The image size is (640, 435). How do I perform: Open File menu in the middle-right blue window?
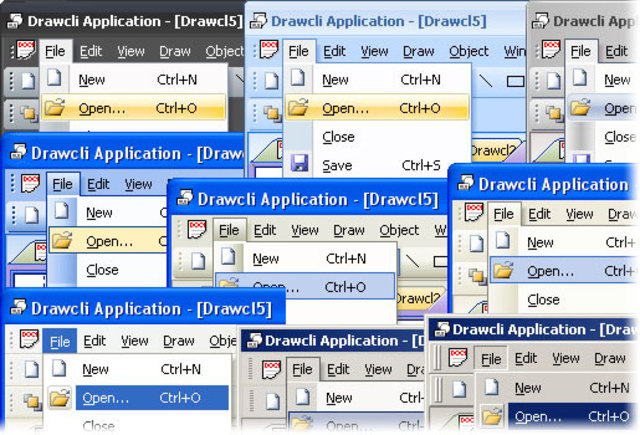tap(504, 214)
